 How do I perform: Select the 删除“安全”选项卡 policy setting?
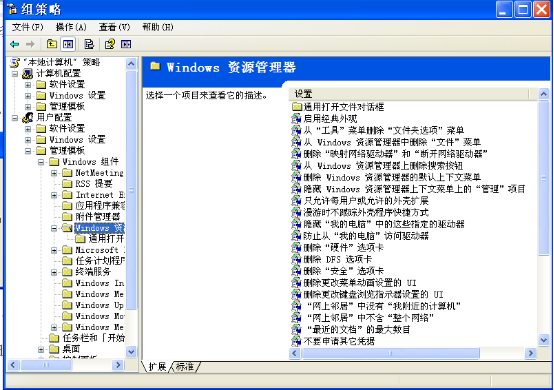(343, 271)
